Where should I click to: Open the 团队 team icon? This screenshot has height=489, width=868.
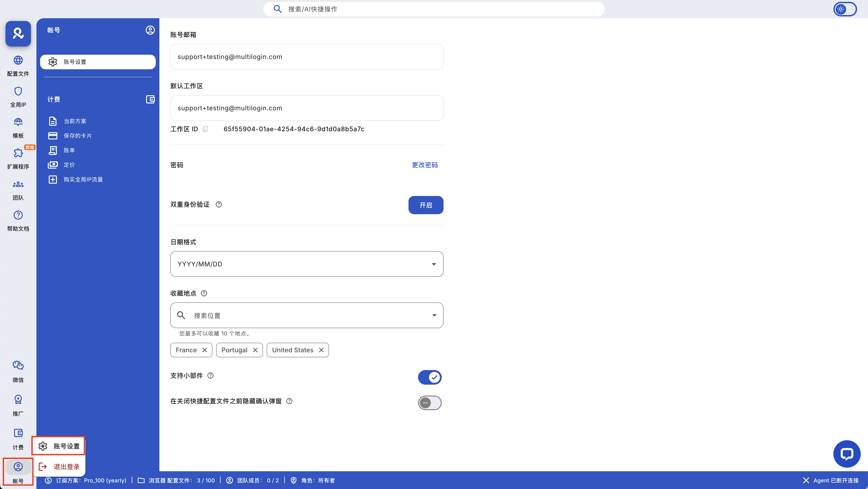(18, 184)
